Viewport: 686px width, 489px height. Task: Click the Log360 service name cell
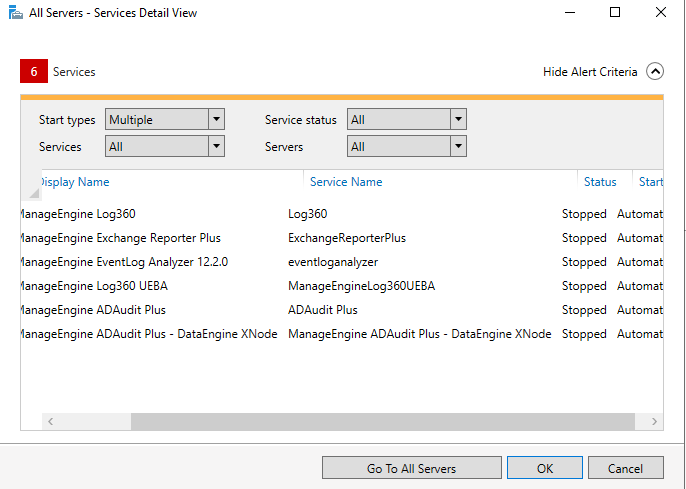pyautogui.click(x=308, y=214)
